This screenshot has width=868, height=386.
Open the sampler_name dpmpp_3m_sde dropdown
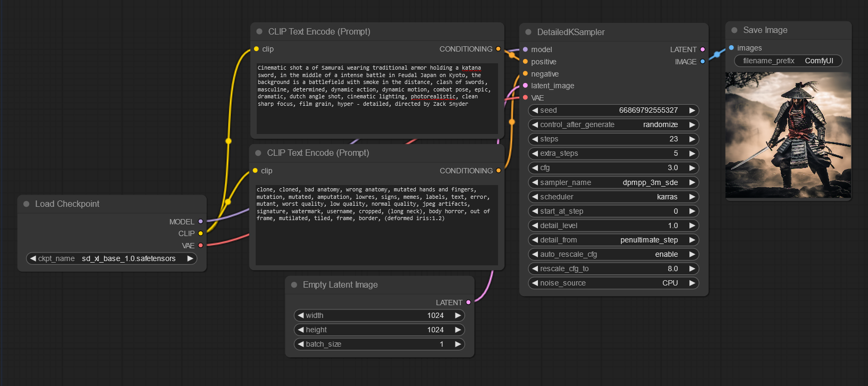(613, 183)
